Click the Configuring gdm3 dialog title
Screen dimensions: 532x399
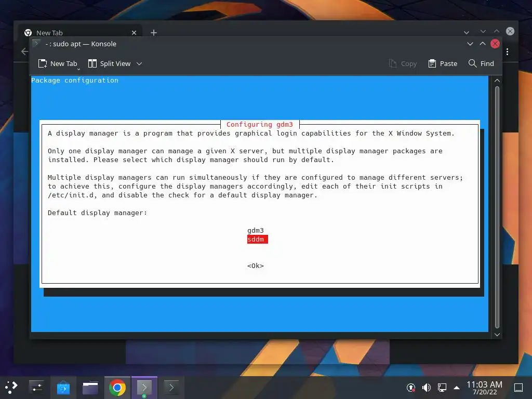[260, 125]
